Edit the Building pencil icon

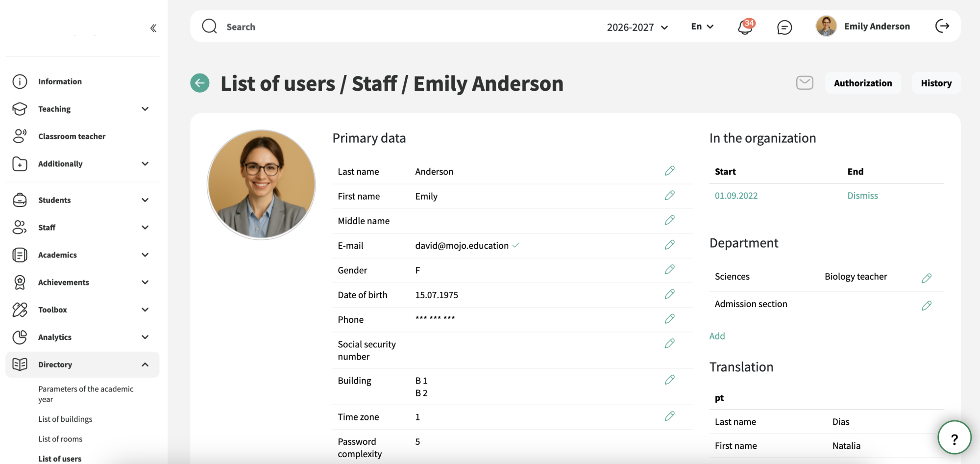(670, 380)
